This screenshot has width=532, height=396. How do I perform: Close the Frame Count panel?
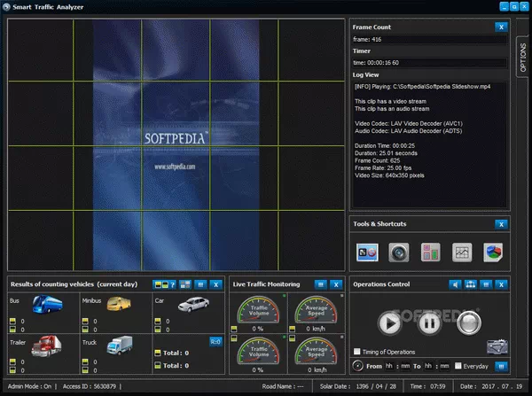click(x=501, y=27)
